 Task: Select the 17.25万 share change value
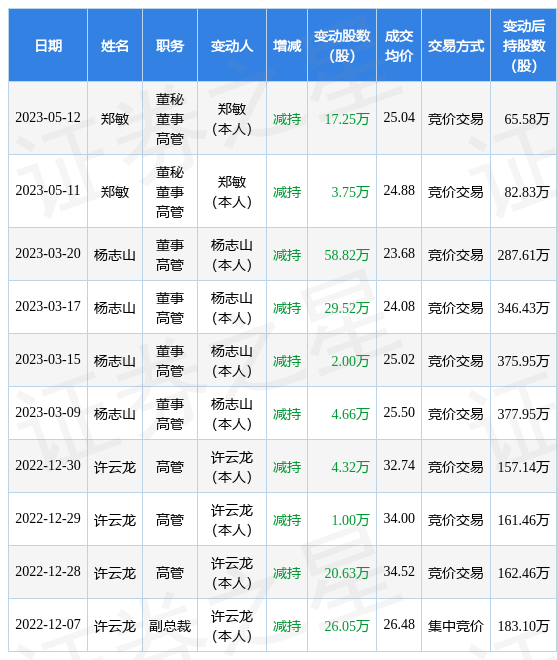pyautogui.click(x=346, y=119)
